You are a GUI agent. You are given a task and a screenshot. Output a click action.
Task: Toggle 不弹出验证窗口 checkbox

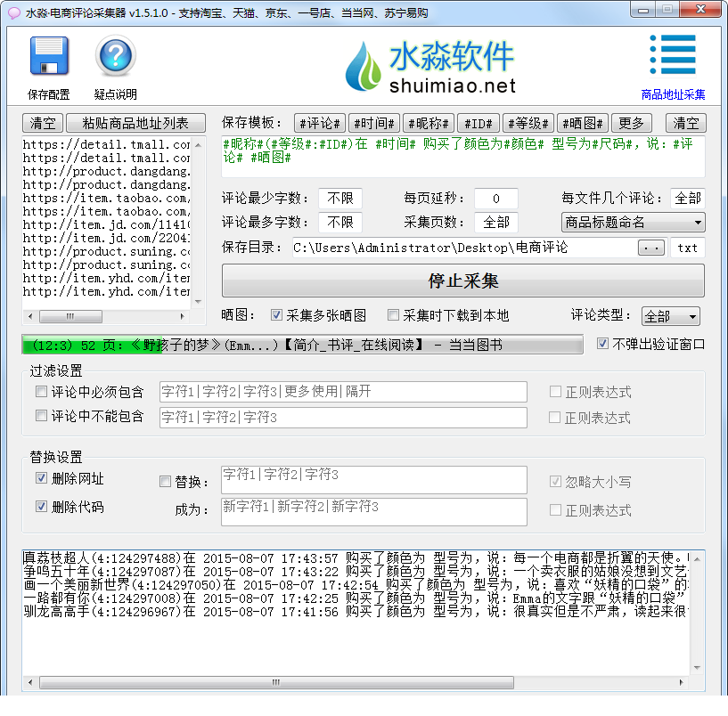[602, 344]
